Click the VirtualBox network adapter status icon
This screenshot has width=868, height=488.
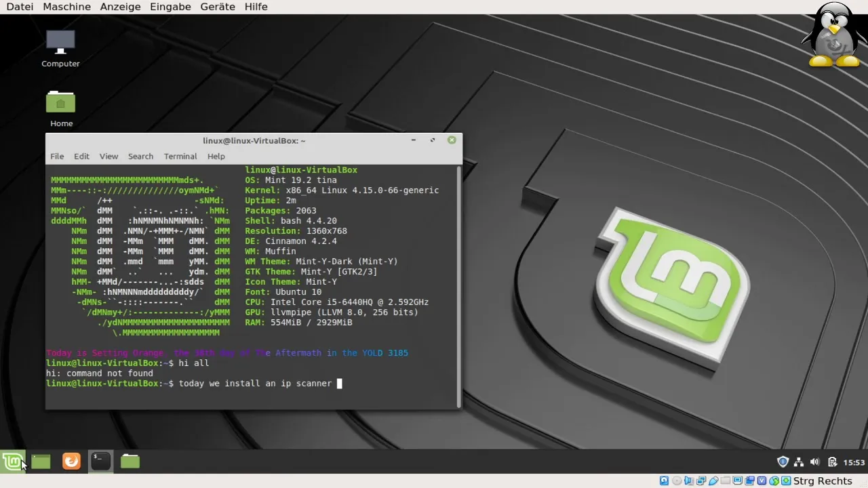(701, 481)
